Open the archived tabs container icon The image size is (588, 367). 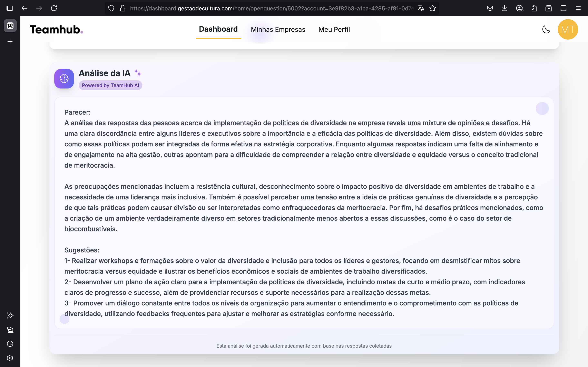coord(549,8)
